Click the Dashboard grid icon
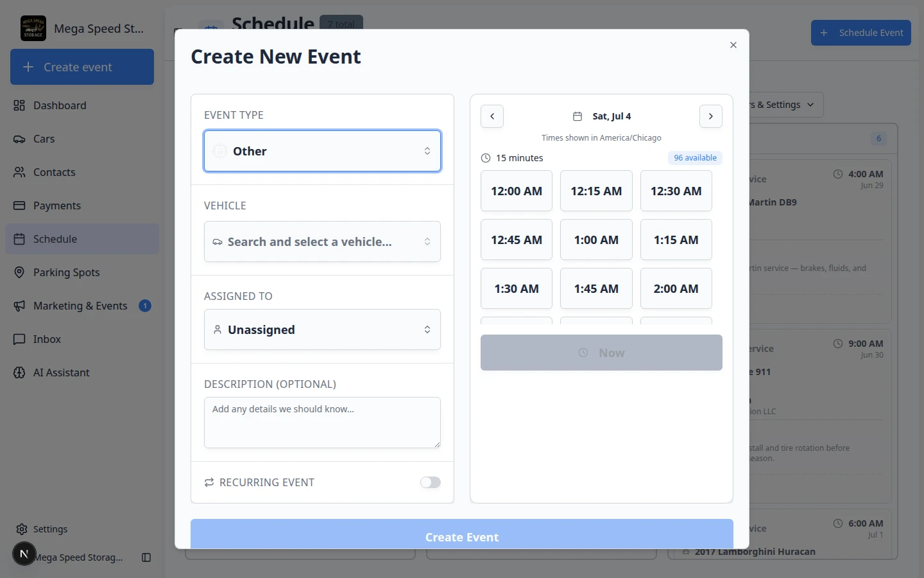The width and height of the screenshot is (924, 578). [19, 105]
